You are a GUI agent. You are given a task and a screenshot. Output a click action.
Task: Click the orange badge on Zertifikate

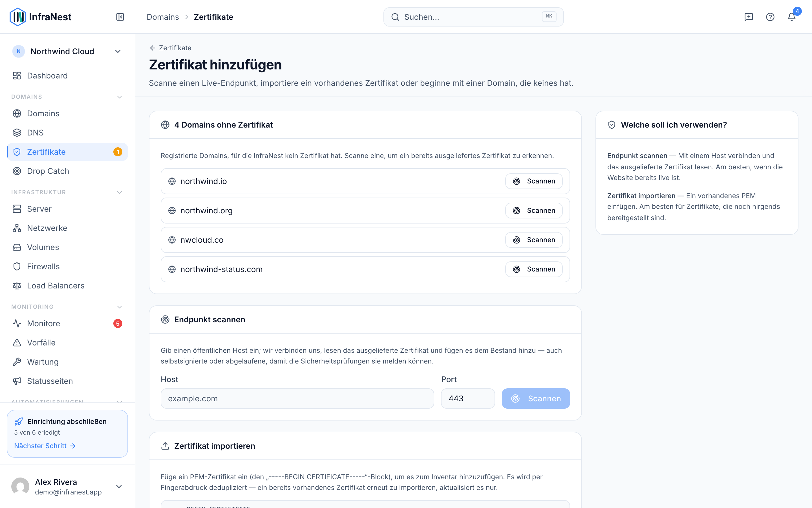pos(118,152)
